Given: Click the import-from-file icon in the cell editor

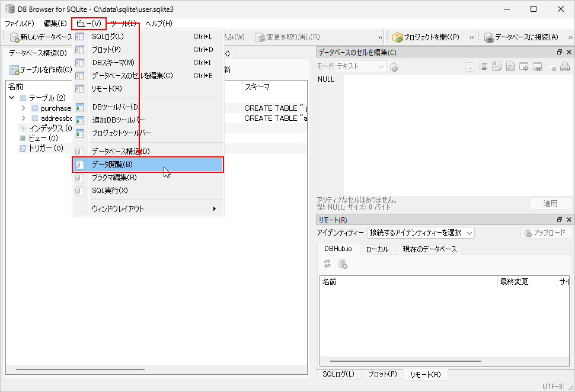Looking at the screenshot, I should tap(497, 67).
